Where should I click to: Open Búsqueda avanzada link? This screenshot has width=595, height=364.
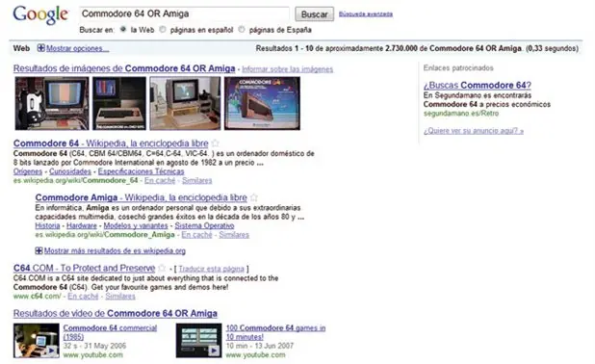point(366,14)
